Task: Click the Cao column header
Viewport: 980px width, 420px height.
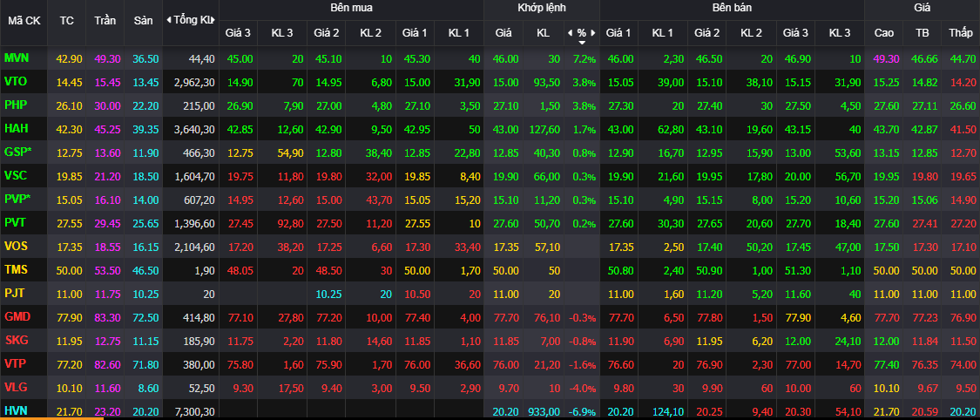Action: tap(883, 32)
